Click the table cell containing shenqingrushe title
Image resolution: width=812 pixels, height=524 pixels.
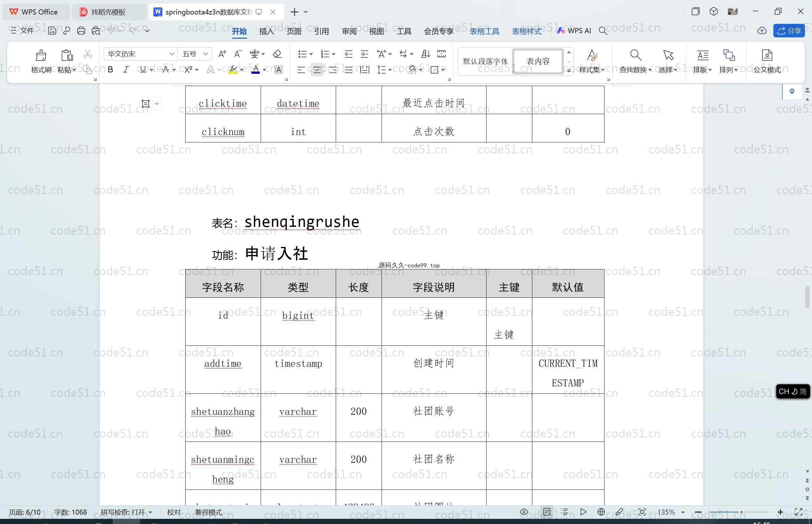coord(302,222)
